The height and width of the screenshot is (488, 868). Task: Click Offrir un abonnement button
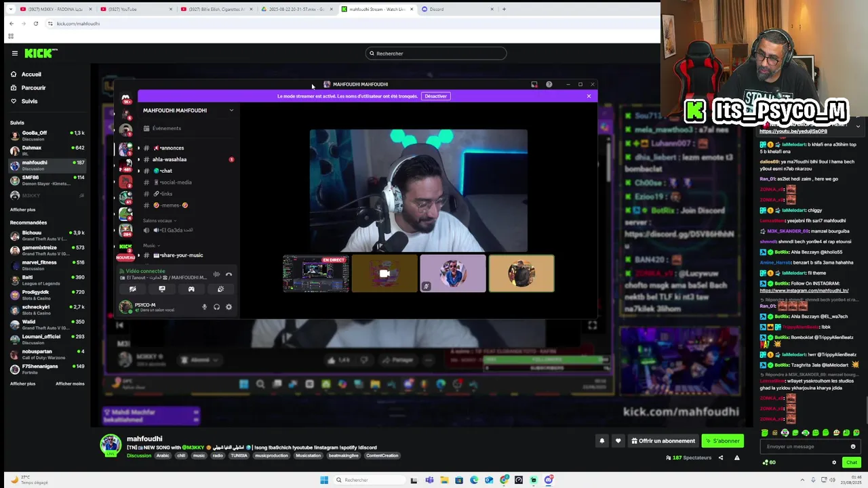coord(663,441)
